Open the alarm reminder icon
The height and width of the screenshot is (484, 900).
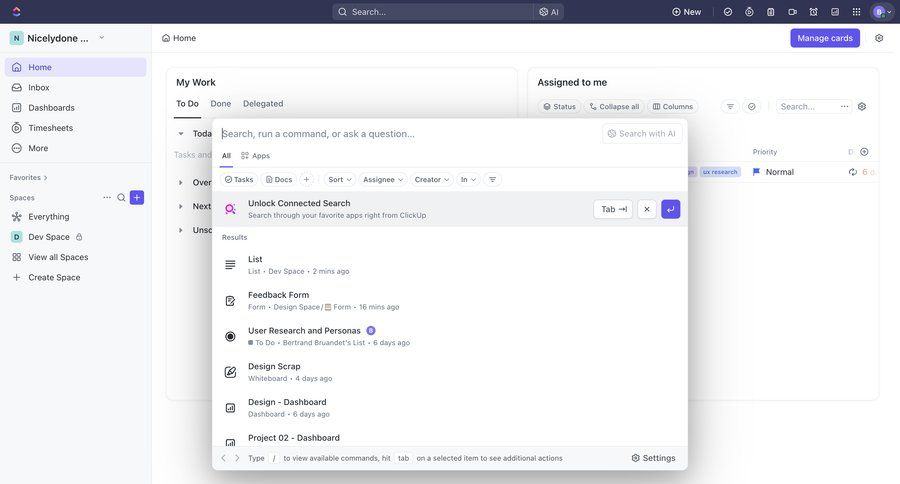click(x=813, y=11)
